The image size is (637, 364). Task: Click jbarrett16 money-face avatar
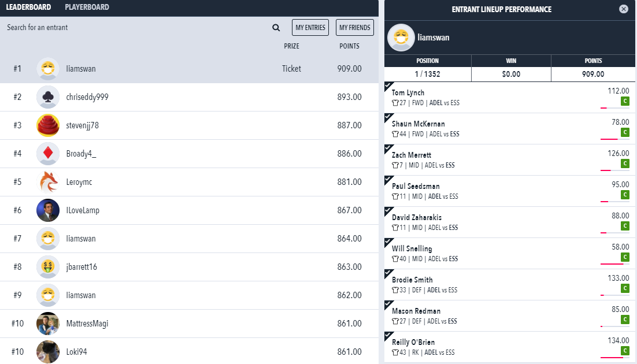click(x=48, y=267)
